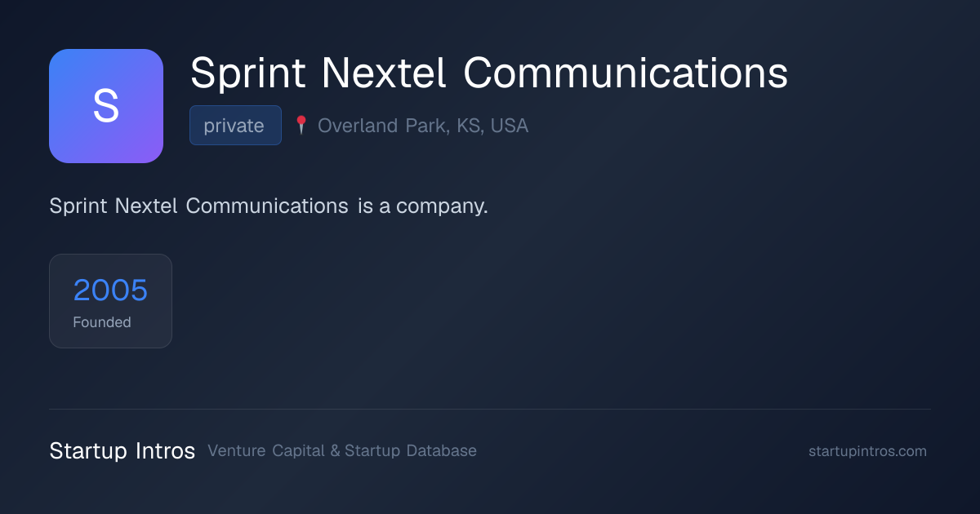Click the word Communications in the heading
The height and width of the screenshot is (514, 980).
coord(626,73)
